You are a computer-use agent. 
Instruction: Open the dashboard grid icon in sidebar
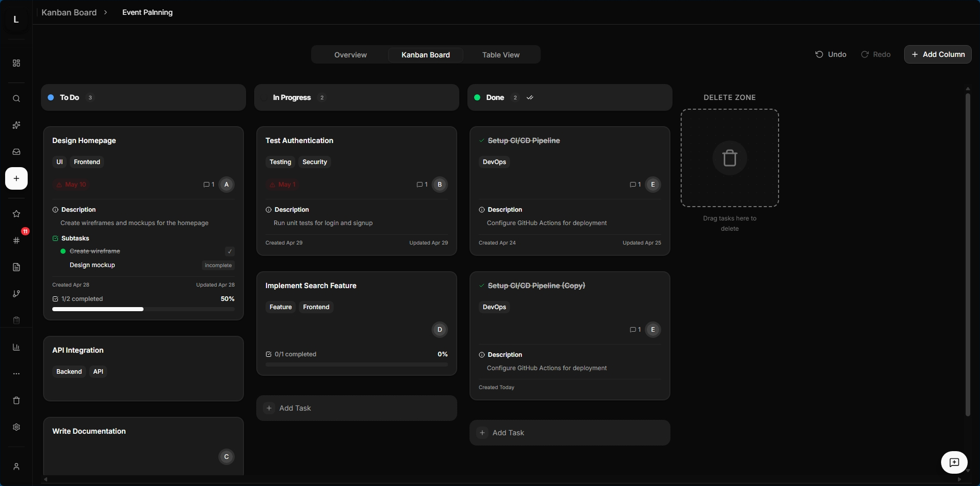point(16,63)
